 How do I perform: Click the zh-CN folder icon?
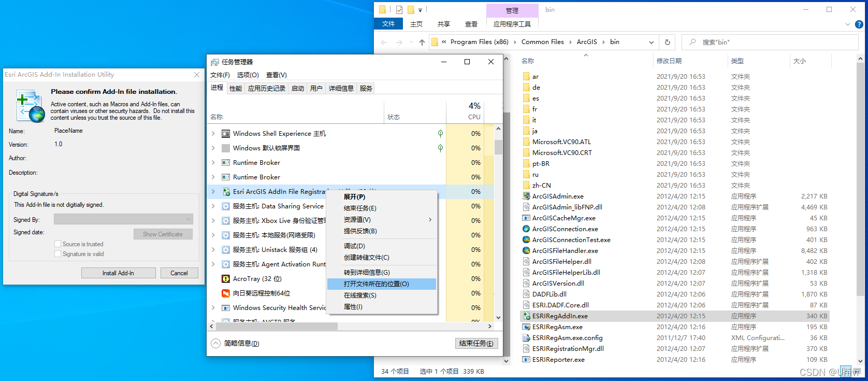coord(526,185)
